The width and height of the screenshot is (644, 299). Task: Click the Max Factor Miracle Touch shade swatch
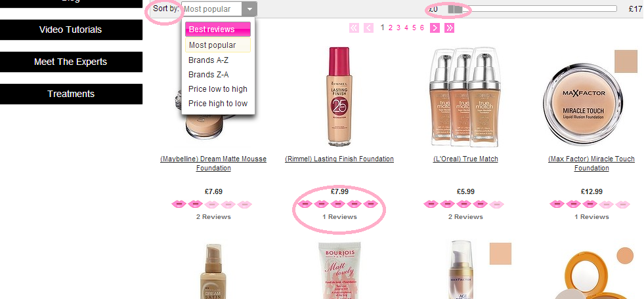tap(626, 61)
